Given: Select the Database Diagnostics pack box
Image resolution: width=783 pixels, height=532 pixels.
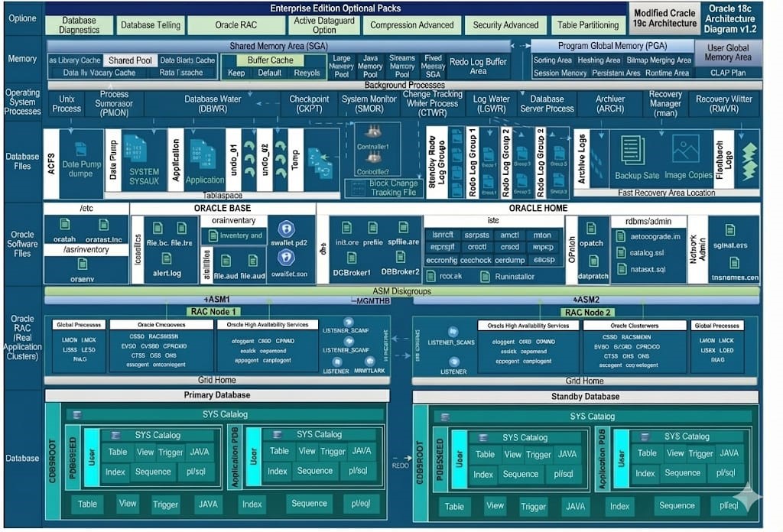Looking at the screenshot, I should point(80,25).
